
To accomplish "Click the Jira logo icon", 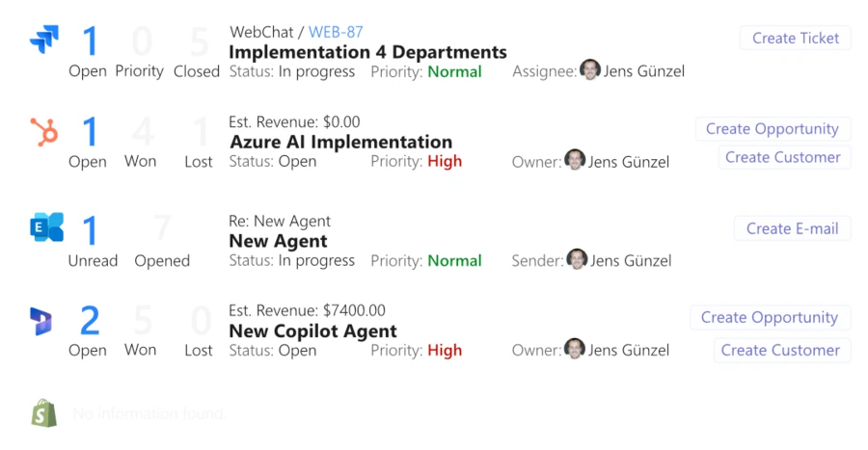I will pos(44,40).
